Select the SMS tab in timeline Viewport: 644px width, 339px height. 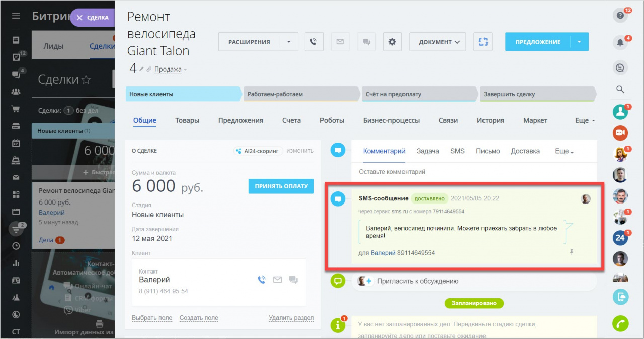[x=457, y=151]
